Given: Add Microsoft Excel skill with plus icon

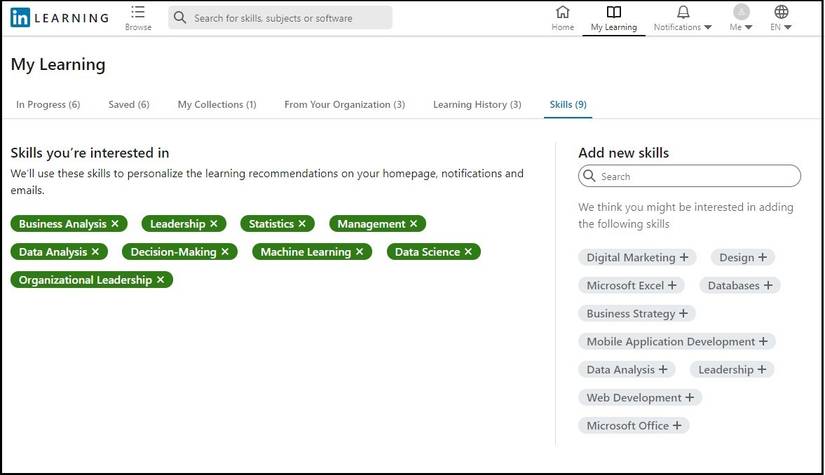Looking at the screenshot, I should 672,285.
